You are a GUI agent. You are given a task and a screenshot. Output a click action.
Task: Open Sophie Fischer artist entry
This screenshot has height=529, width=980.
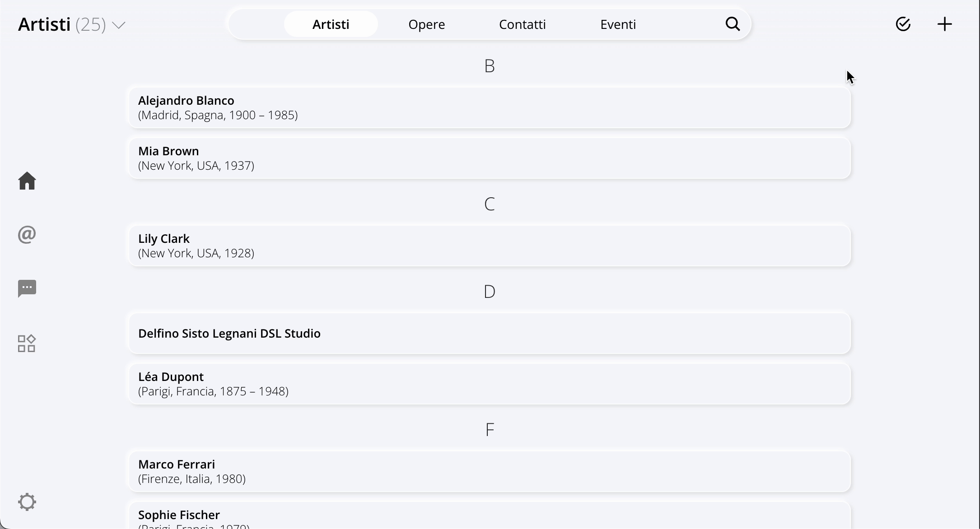pyautogui.click(x=490, y=516)
